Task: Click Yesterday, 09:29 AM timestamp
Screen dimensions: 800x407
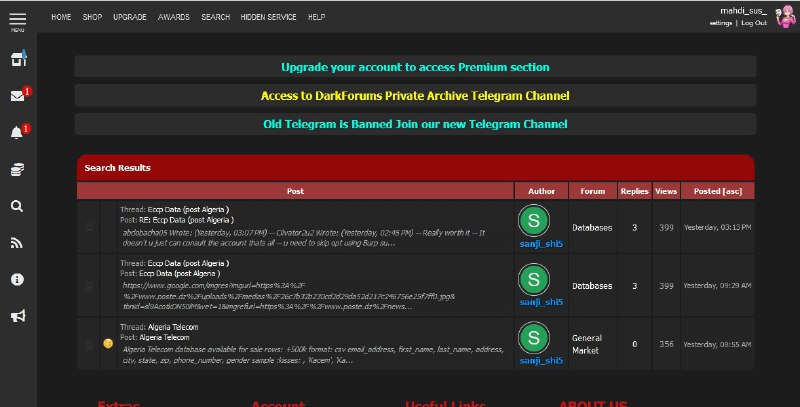Action: (x=717, y=286)
